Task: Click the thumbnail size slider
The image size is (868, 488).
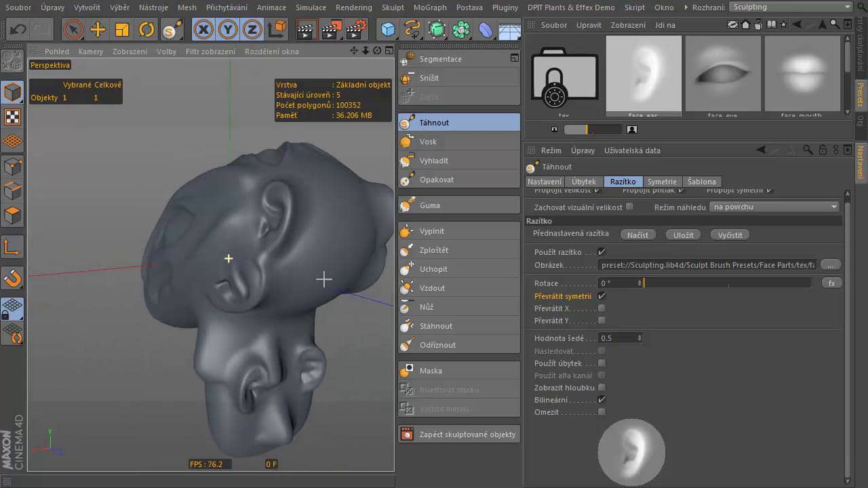Action: pyautogui.click(x=593, y=129)
